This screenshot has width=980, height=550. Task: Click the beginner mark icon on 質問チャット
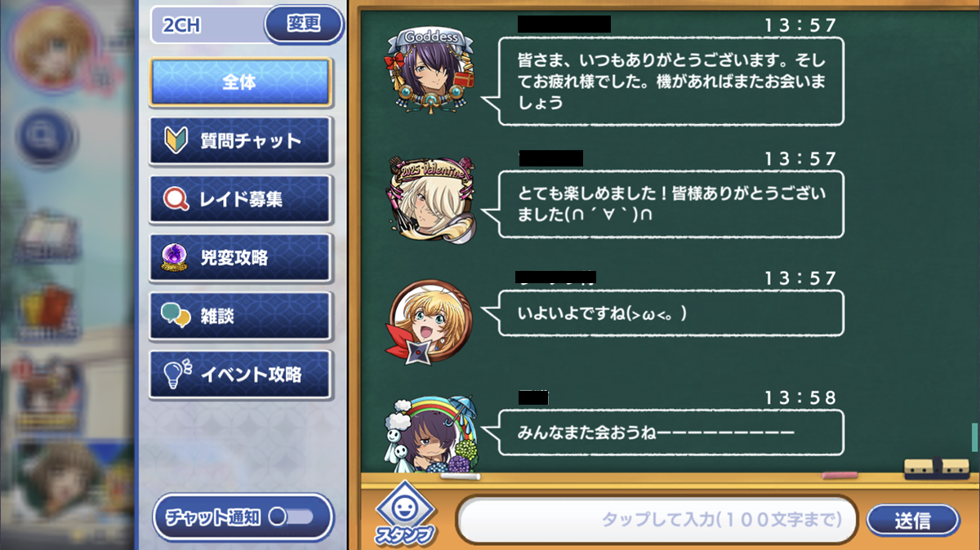coord(176,140)
